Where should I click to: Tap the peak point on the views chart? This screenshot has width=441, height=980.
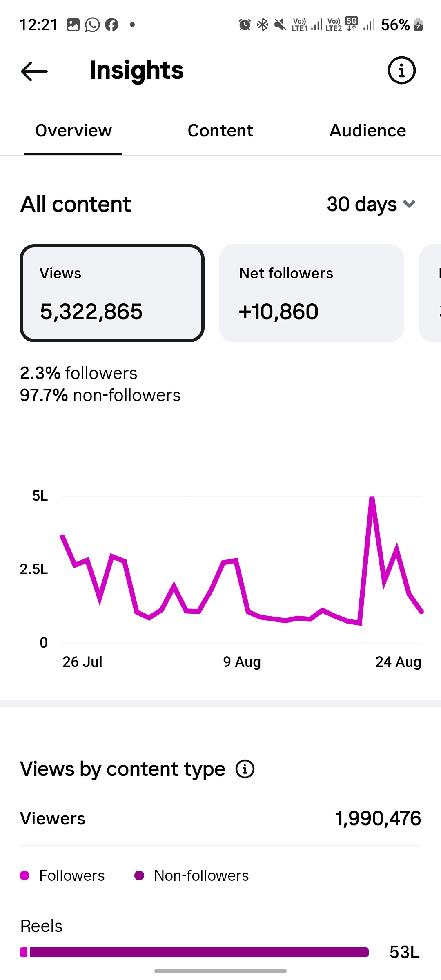372,497
